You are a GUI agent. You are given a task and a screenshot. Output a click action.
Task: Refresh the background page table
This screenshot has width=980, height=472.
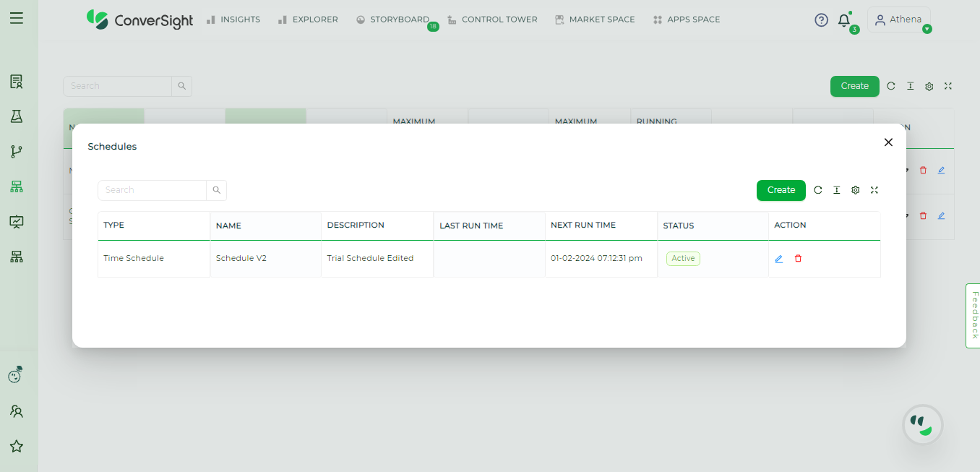pyautogui.click(x=891, y=86)
